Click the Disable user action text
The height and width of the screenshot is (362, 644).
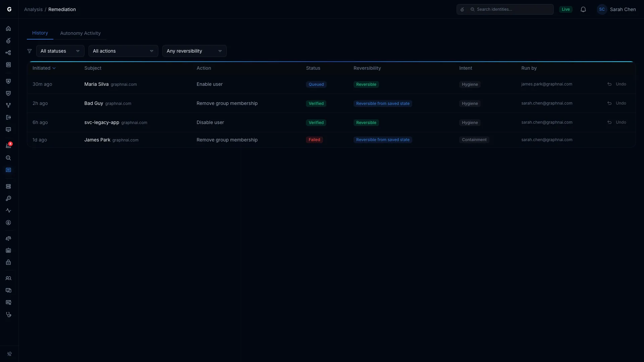(x=210, y=122)
